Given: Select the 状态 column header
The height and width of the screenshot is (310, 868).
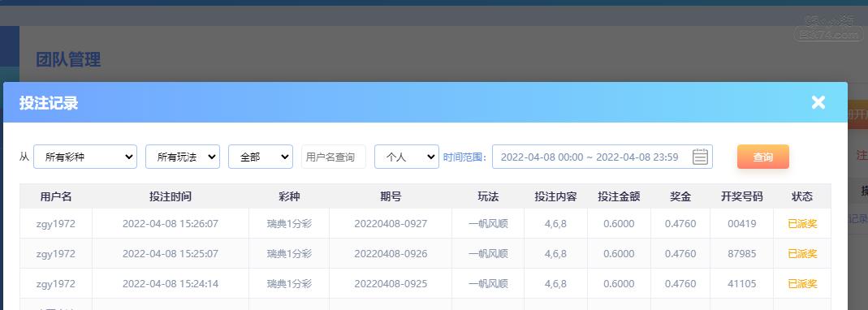Looking at the screenshot, I should pyautogui.click(x=802, y=196).
